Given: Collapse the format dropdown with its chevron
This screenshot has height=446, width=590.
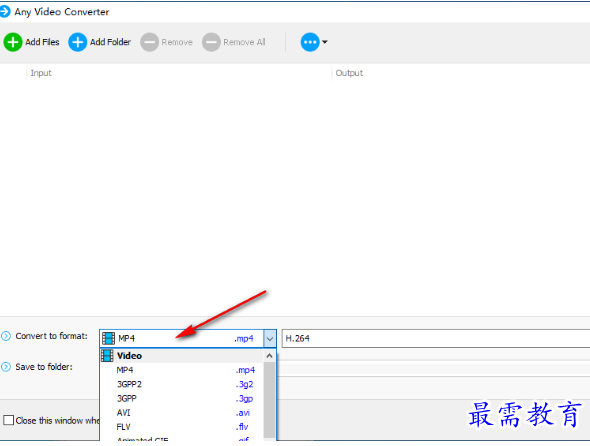Looking at the screenshot, I should click(x=270, y=338).
